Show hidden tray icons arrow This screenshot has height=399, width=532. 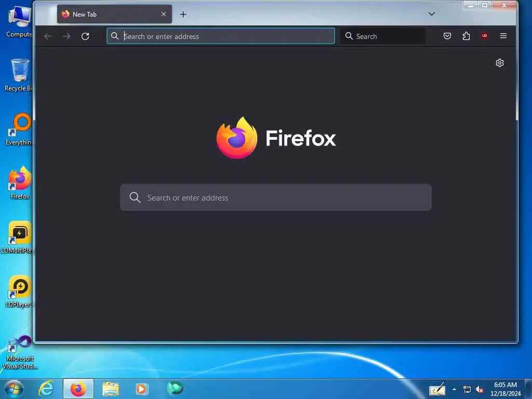(x=454, y=390)
